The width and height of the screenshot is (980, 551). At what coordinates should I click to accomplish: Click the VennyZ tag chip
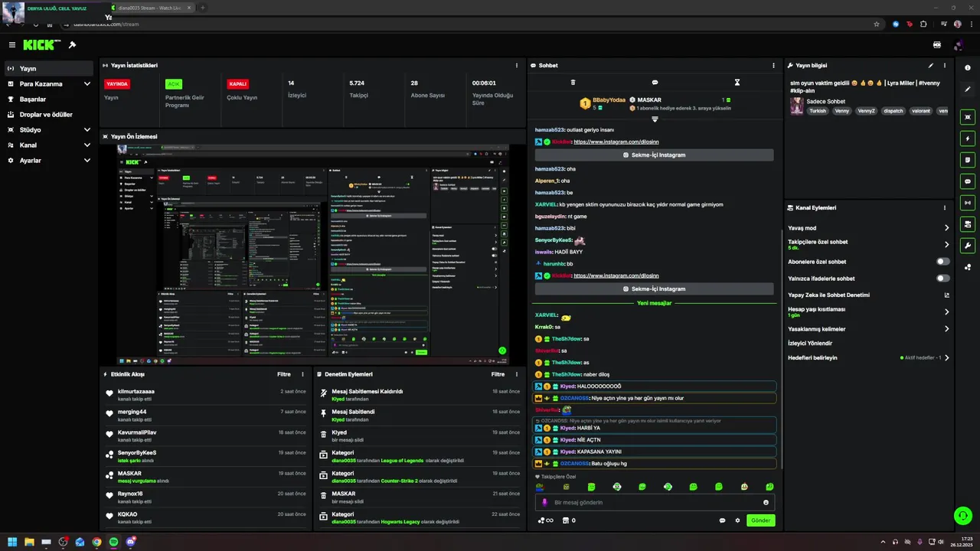pyautogui.click(x=866, y=111)
